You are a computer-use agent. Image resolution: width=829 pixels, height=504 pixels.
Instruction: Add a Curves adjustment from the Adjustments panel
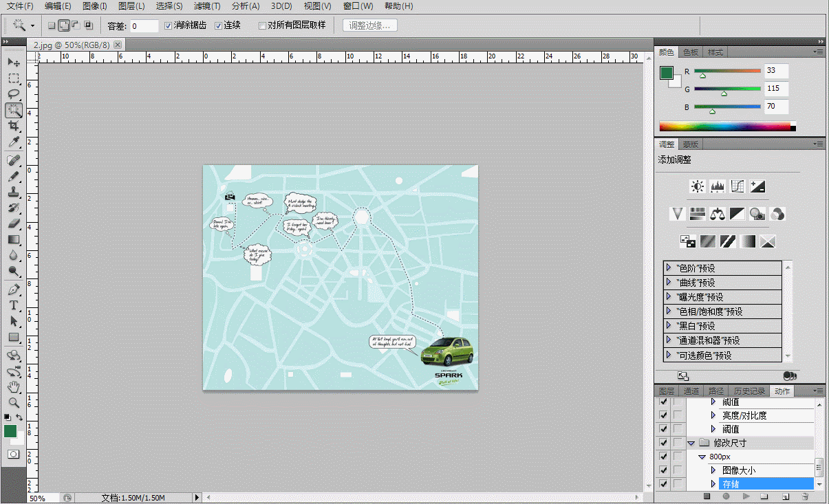pyautogui.click(x=738, y=186)
